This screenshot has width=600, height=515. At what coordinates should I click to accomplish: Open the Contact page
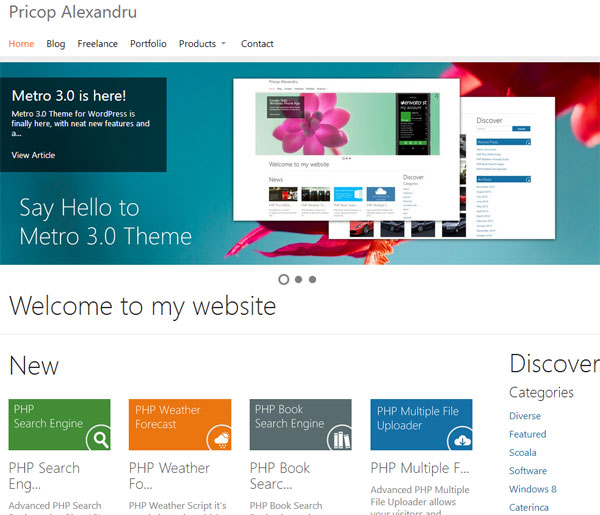[x=257, y=44]
